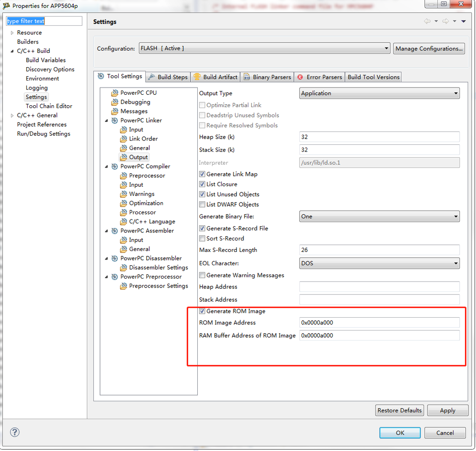Enable the List DWARF Objects checkbox
This screenshot has height=451, width=476.
pos(202,205)
